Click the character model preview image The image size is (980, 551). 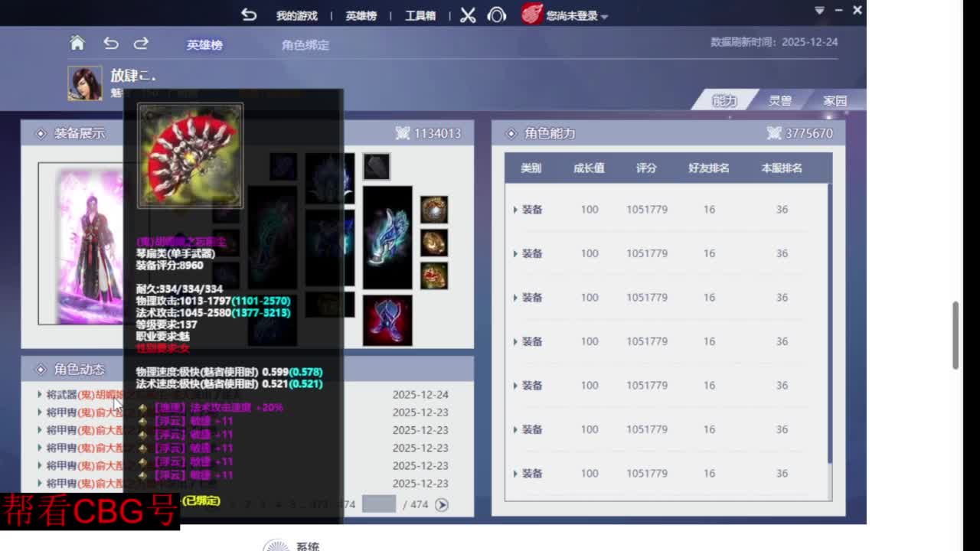90,244
